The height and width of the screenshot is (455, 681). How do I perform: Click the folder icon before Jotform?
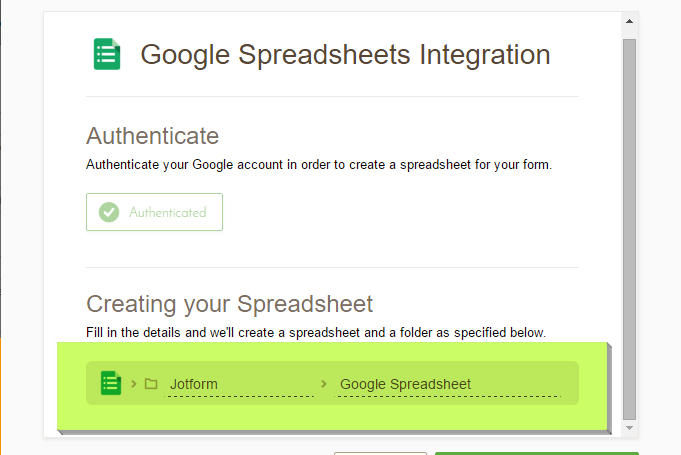click(x=151, y=384)
